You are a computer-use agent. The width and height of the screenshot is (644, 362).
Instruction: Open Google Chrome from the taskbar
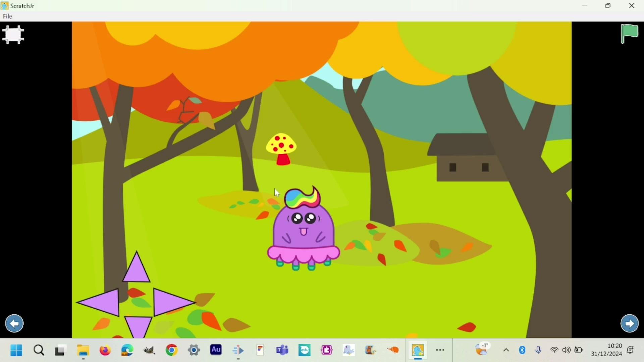coord(172,351)
